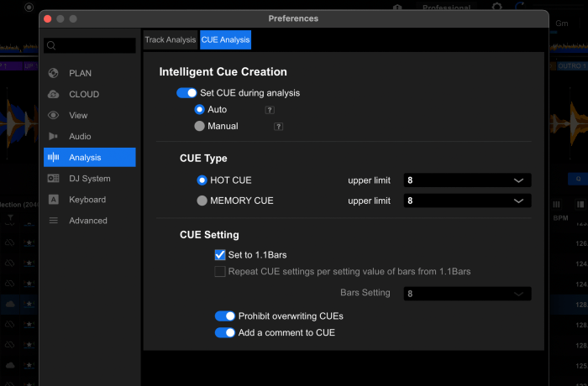This screenshot has height=386, width=588.
Task: Click the Advanced settings icon
Action: point(54,221)
